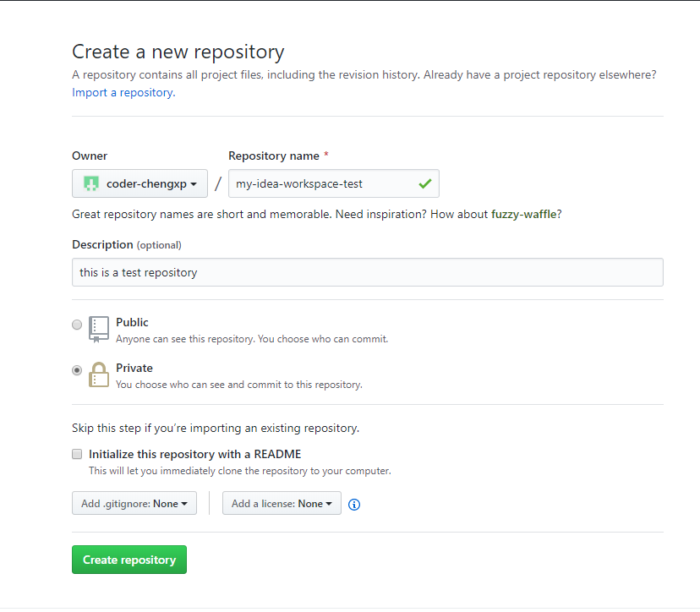Click the Anyone can see this repository text
700x612 pixels.
click(x=252, y=339)
